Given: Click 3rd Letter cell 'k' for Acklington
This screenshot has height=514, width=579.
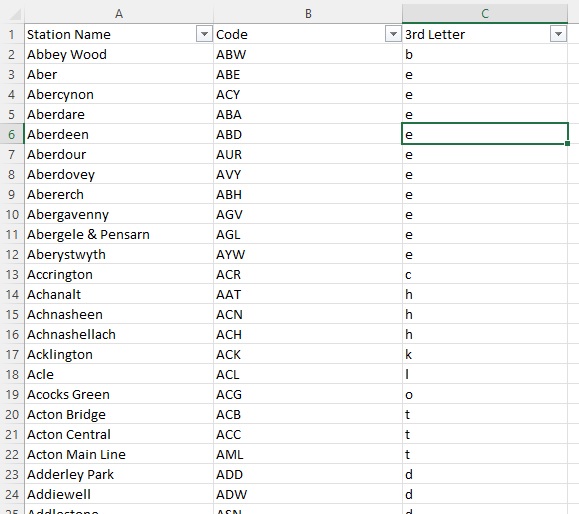Looking at the screenshot, I should tap(485, 354).
